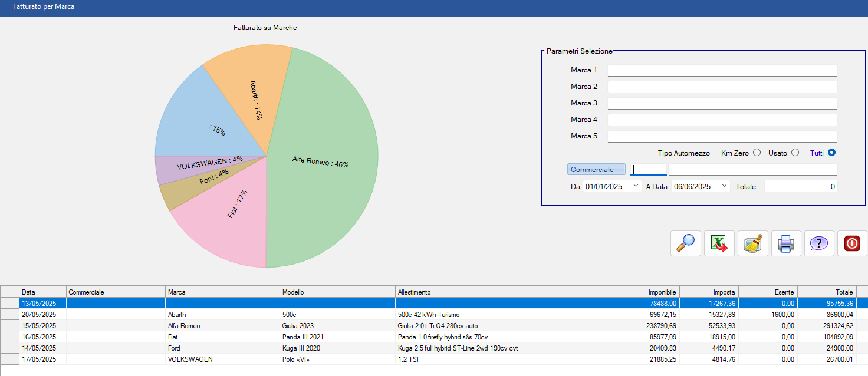
Task: Expand the A Data end date dropdown
Action: pyautogui.click(x=724, y=186)
